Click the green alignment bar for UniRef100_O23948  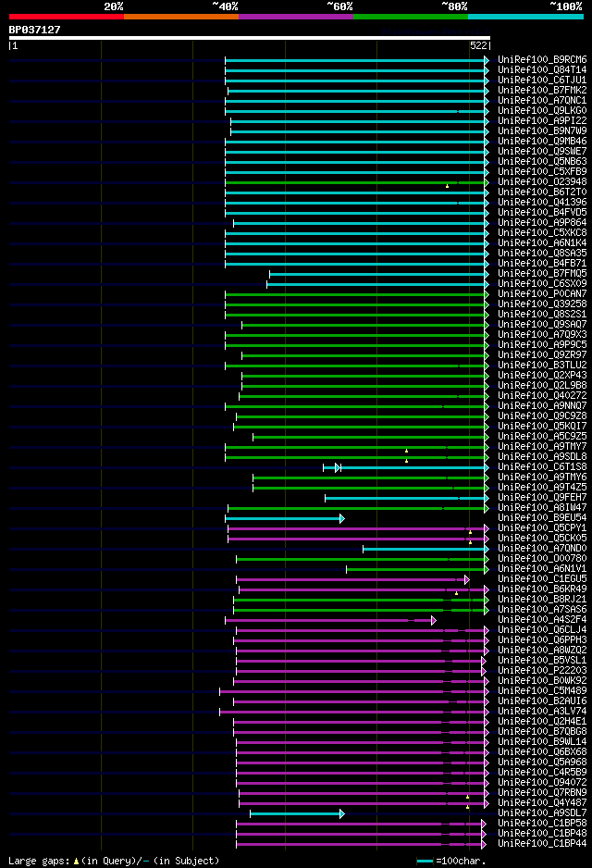coord(357,182)
